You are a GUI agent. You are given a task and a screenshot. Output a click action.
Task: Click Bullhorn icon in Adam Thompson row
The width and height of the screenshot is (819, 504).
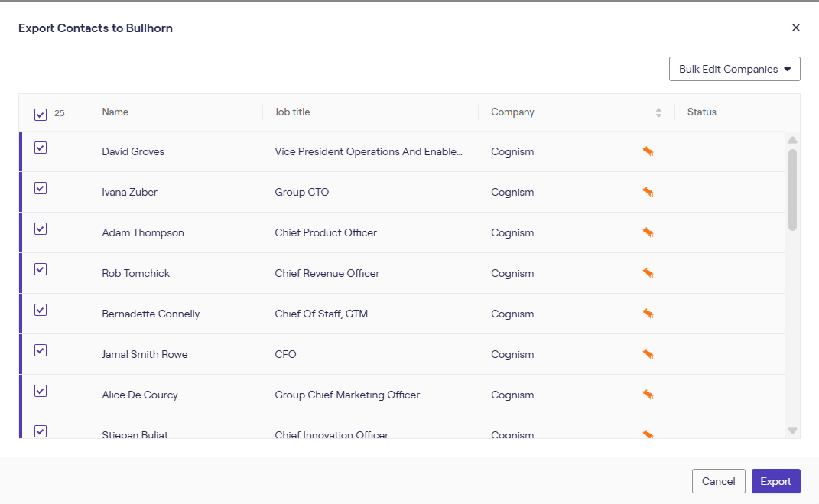648,232
